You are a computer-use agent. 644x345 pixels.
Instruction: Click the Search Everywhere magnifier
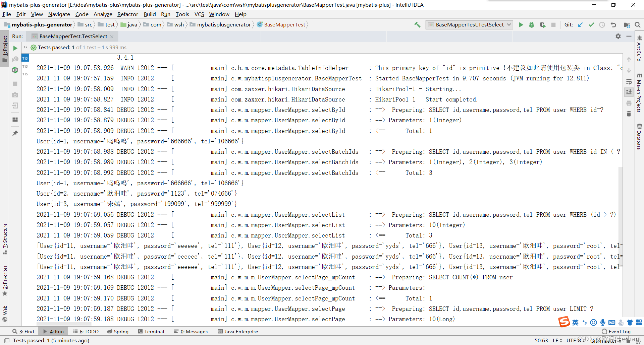638,25
